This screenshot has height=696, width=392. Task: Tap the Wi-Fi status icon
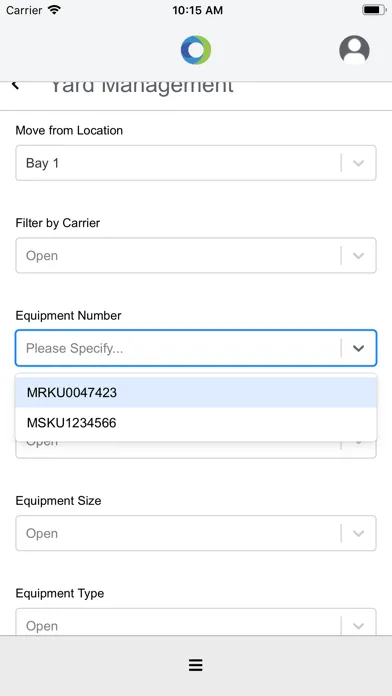point(54,10)
